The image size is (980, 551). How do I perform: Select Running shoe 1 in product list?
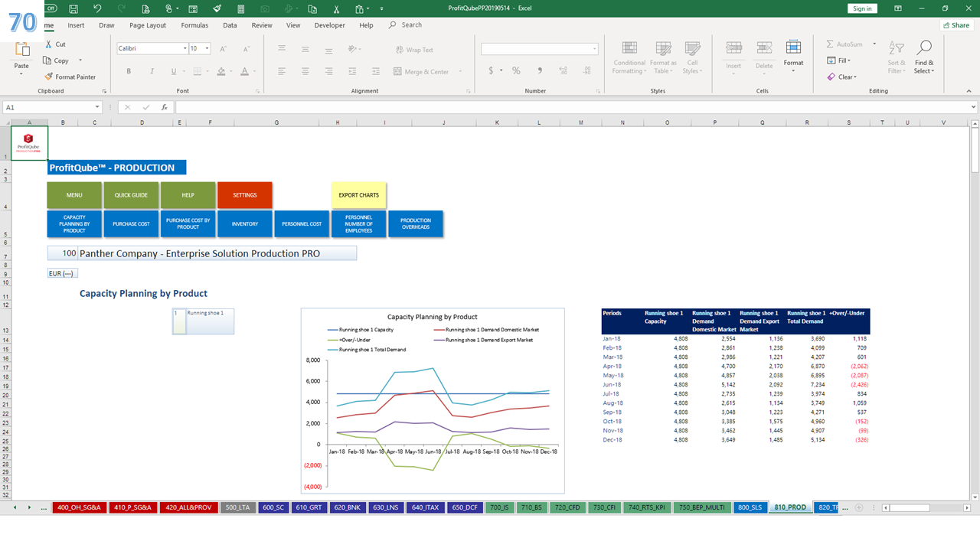point(210,321)
